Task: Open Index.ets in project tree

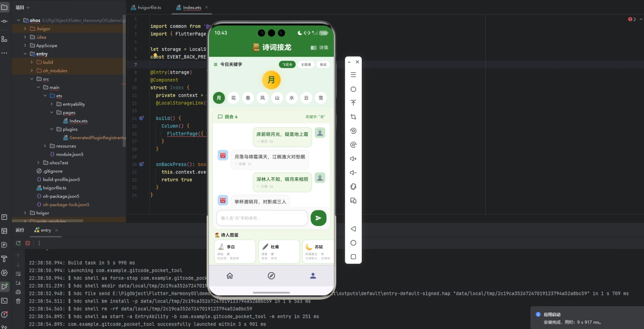Action: pos(75,121)
